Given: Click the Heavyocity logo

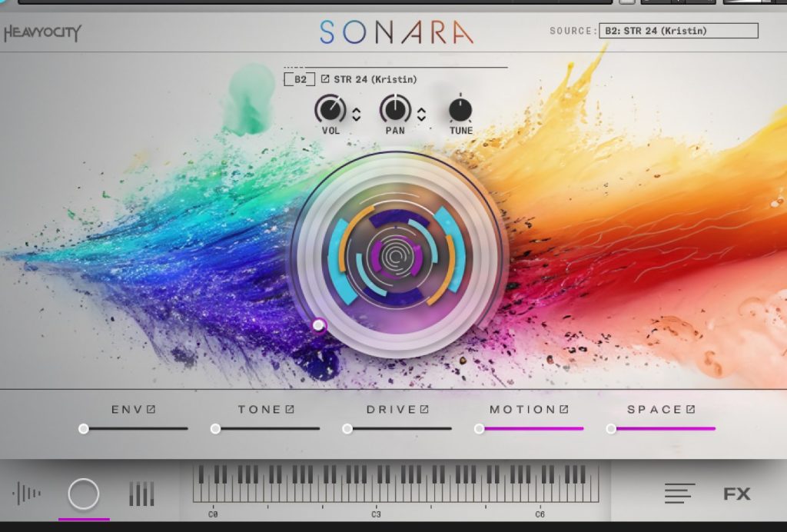Looking at the screenshot, I should coord(42,33).
